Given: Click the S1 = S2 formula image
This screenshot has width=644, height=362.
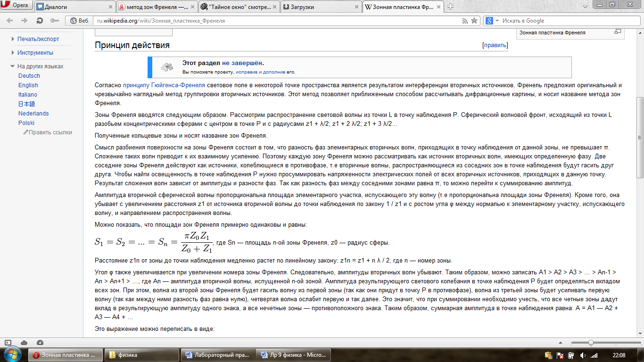Looking at the screenshot, I should (154, 243).
